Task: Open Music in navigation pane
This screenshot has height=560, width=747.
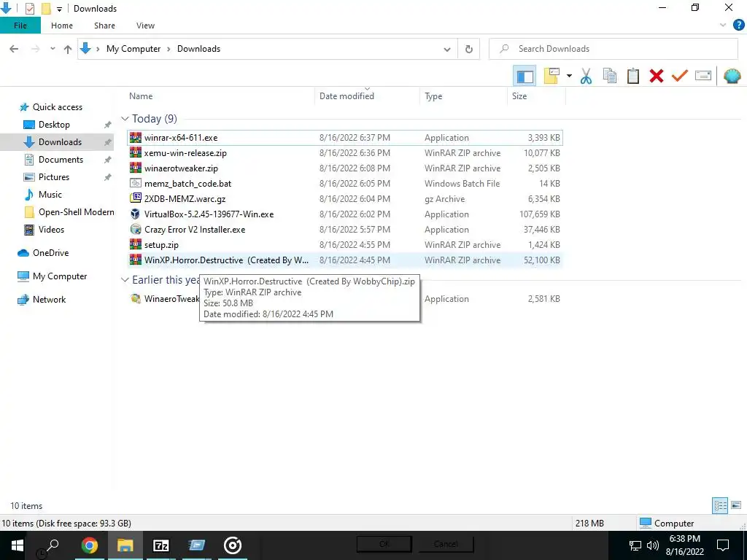Action: pos(50,194)
